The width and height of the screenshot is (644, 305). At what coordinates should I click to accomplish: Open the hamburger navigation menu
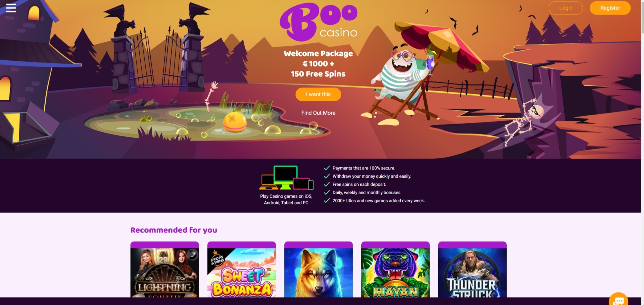11,8
